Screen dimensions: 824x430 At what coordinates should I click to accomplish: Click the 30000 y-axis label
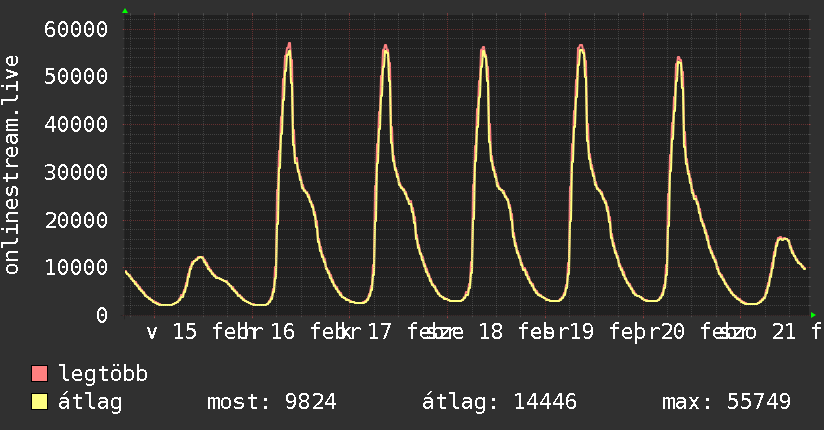tap(77, 171)
